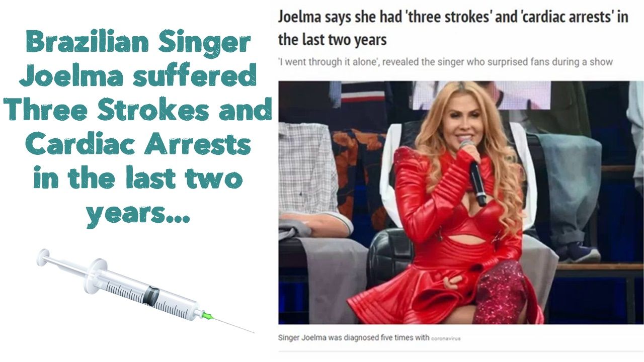
Task: Click the 'in the last two' title line
Action: point(138,179)
